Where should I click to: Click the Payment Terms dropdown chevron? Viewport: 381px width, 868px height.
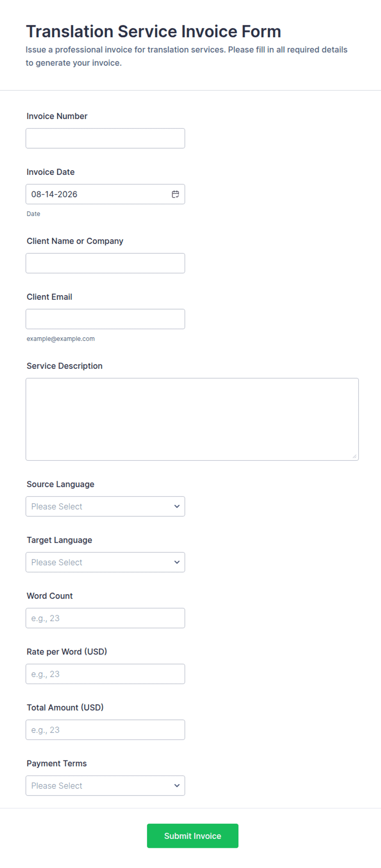[177, 786]
